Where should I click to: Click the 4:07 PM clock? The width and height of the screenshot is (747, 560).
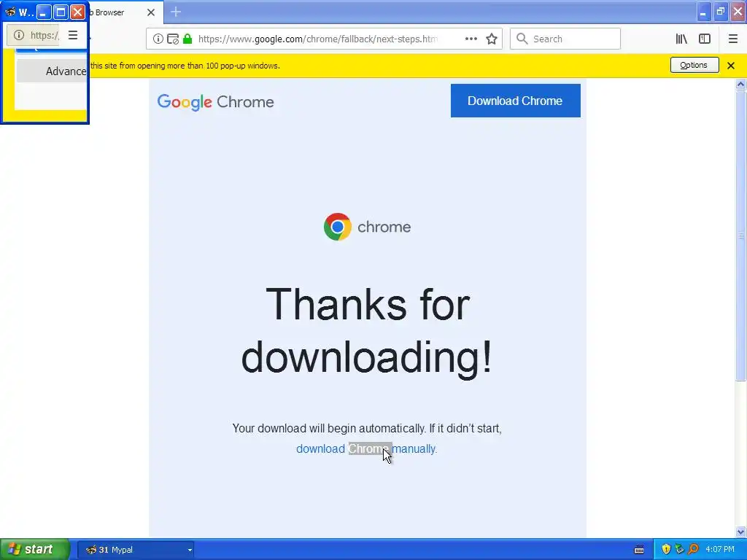click(720, 550)
